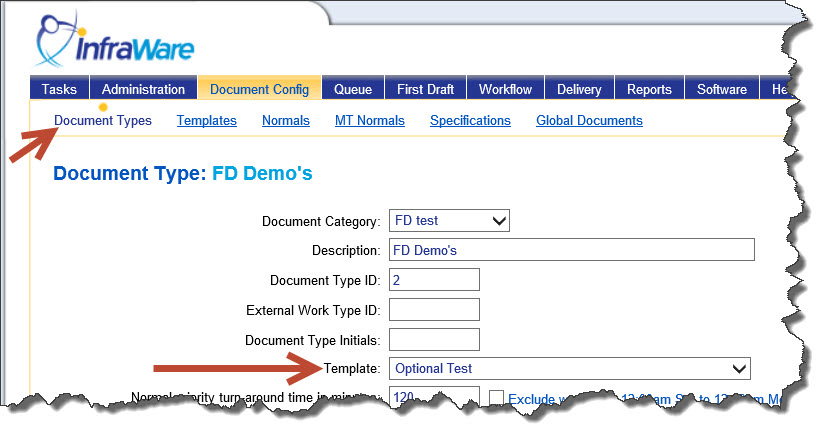Open the Specifications link
829x436 pixels.
471,120
